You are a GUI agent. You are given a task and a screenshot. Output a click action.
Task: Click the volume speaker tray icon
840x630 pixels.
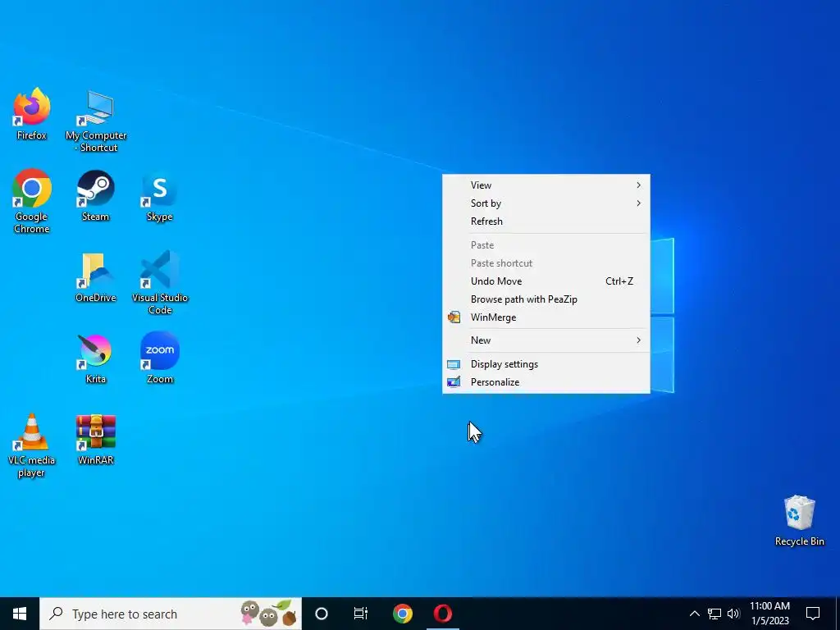pos(733,614)
